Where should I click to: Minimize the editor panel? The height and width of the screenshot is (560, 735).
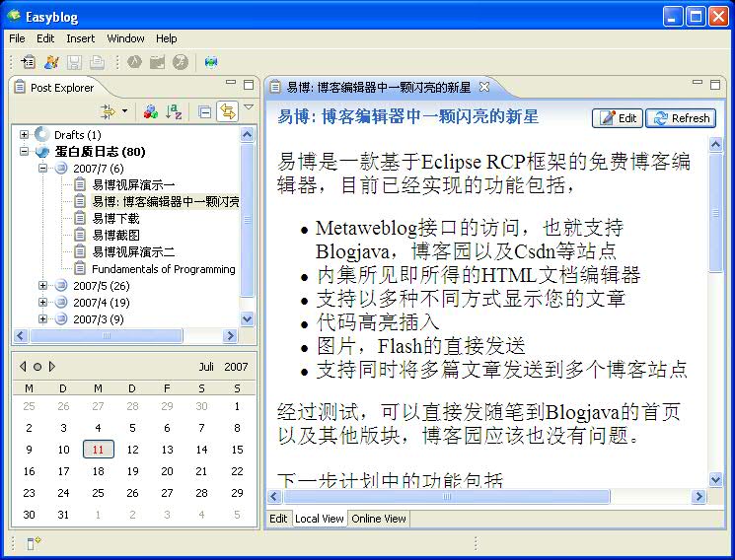tap(698, 83)
